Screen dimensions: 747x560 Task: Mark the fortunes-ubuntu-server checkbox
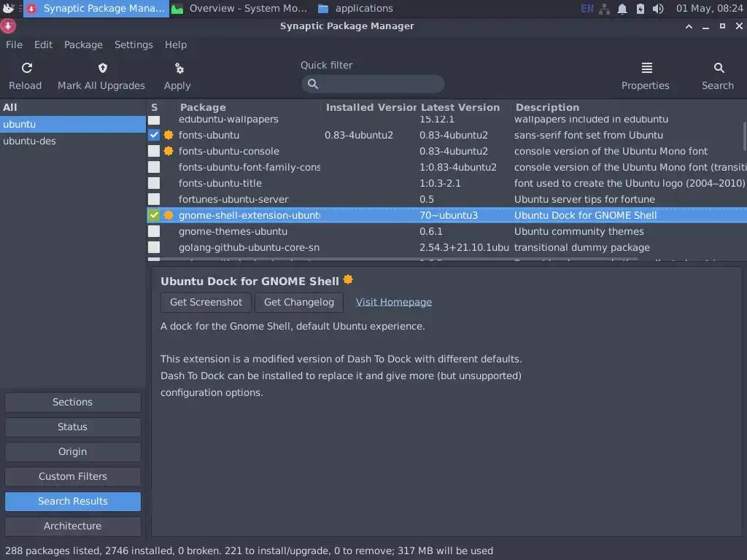point(154,199)
